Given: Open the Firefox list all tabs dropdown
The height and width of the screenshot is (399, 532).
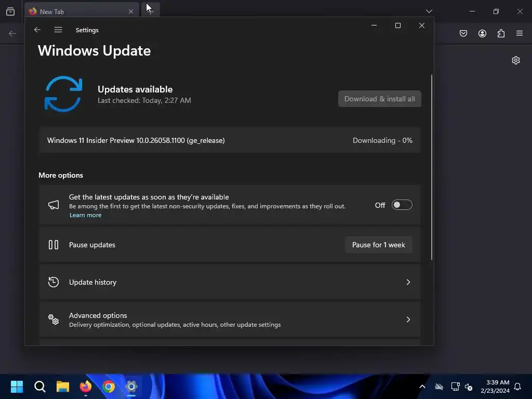Looking at the screenshot, I should tap(429, 11).
